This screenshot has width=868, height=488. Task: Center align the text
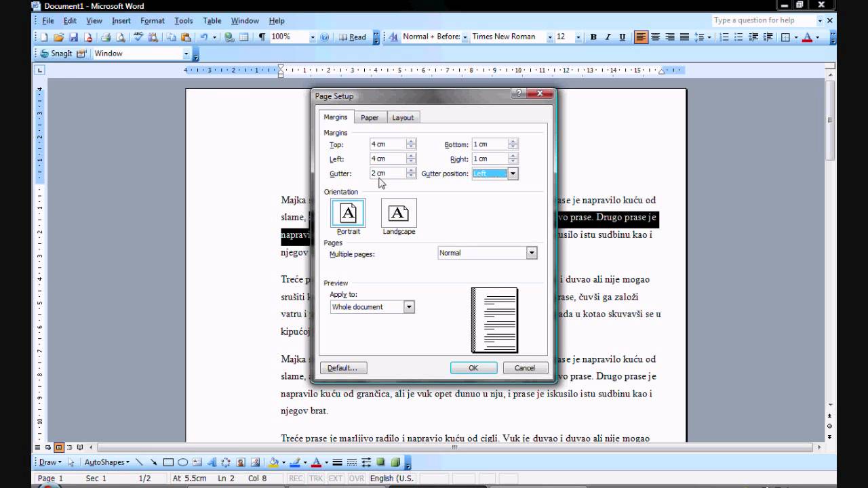coord(656,37)
